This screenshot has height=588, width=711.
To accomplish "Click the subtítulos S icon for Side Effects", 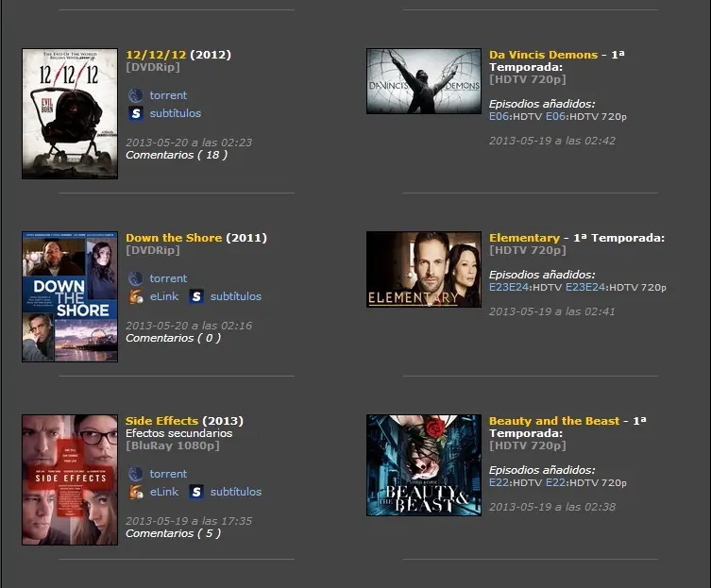I will point(196,492).
